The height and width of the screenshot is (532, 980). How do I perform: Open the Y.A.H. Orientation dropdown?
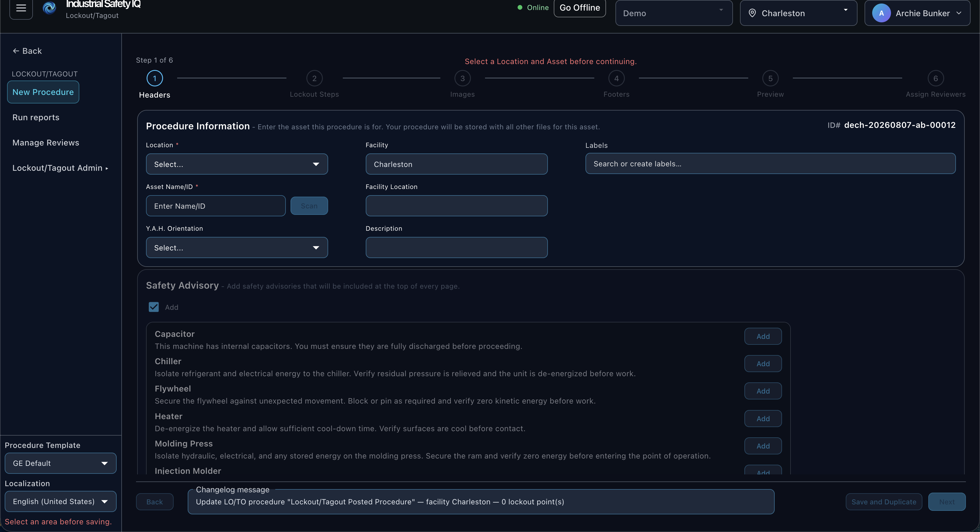point(237,248)
